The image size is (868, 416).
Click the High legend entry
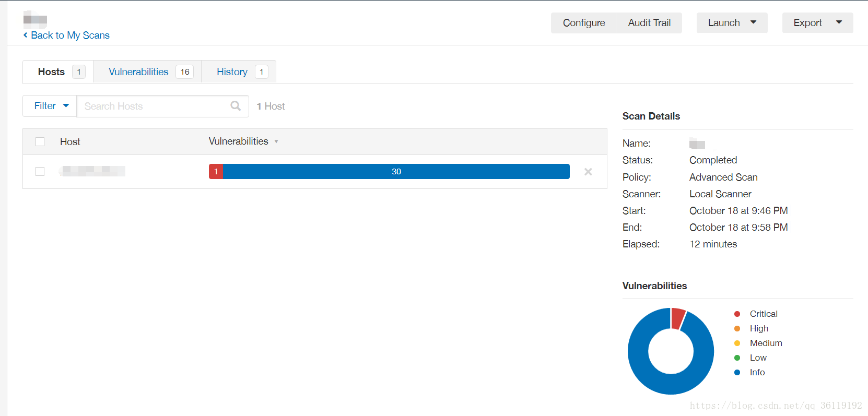(759, 328)
